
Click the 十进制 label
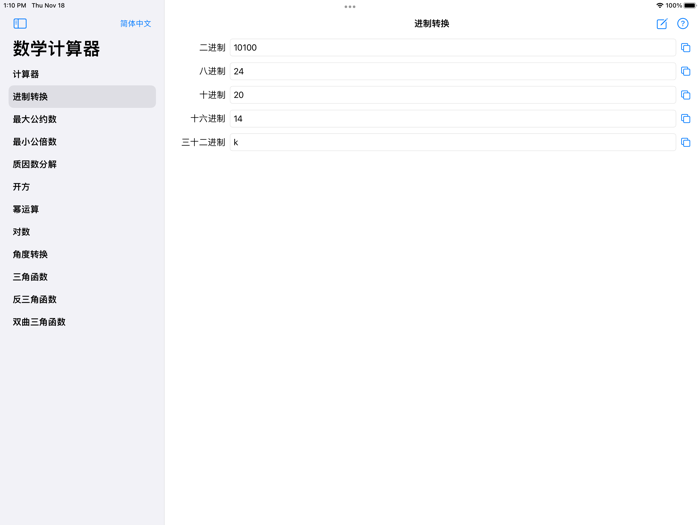click(x=212, y=95)
